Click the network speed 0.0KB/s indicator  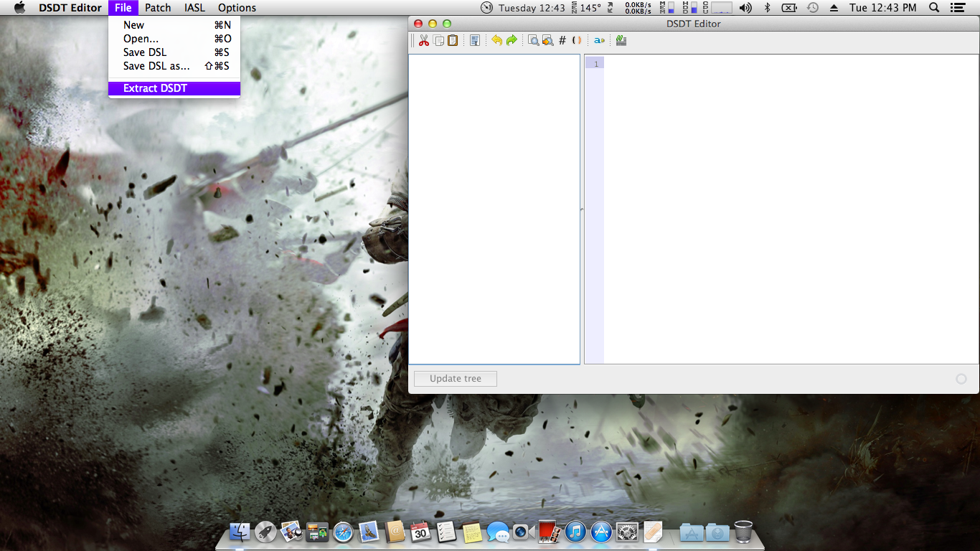click(638, 8)
